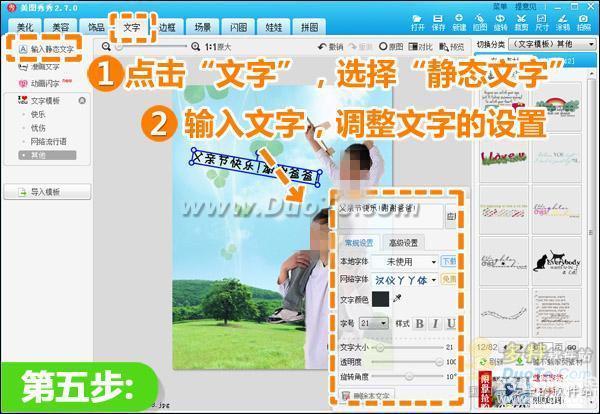Screen dimensions: 600x414
Task: Adjust the 文字大小 slider
Action: [x=407, y=347]
